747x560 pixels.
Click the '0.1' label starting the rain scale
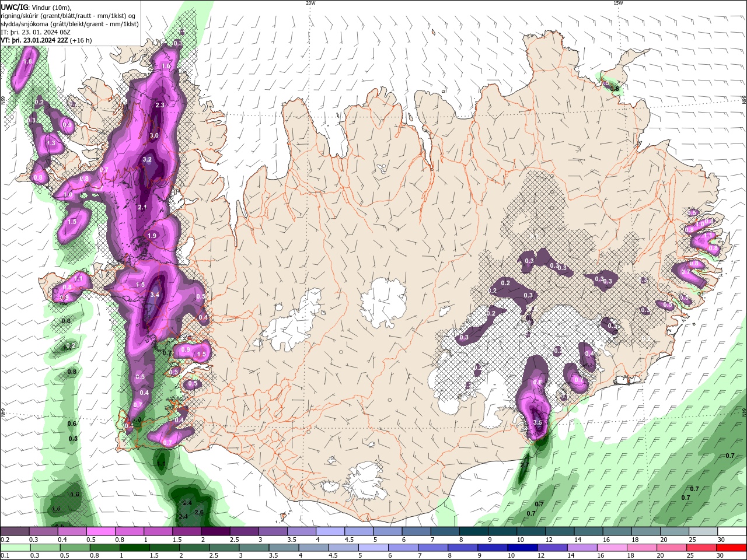[5, 556]
